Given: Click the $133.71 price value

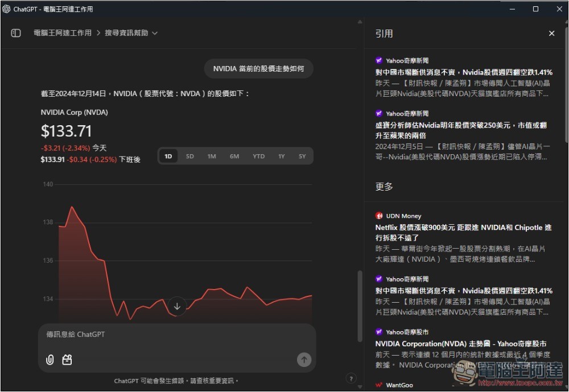Looking at the screenshot, I should 66,131.
